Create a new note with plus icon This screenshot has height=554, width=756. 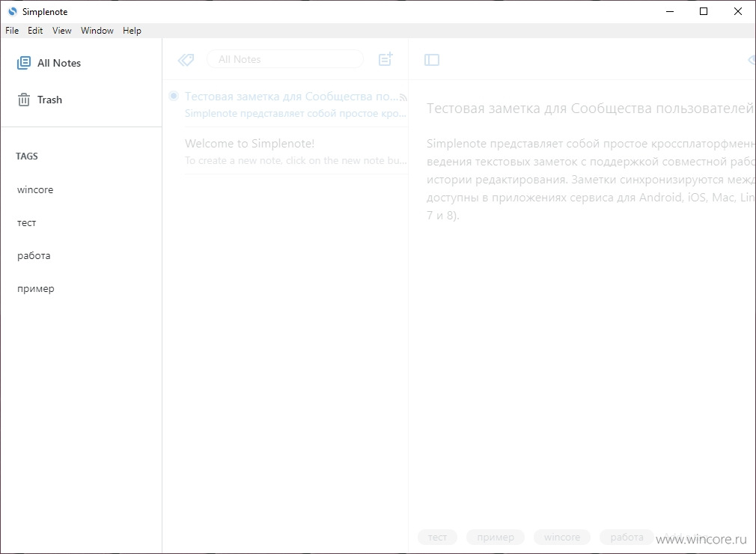(385, 59)
